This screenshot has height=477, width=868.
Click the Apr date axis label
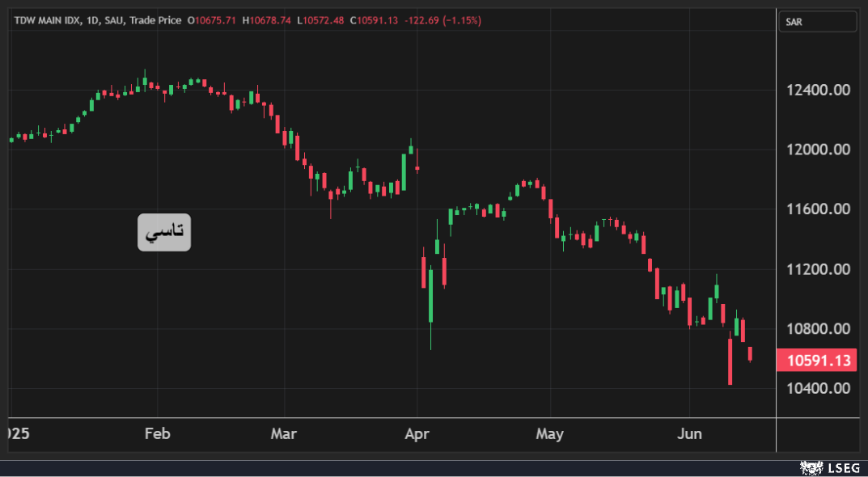point(417,434)
